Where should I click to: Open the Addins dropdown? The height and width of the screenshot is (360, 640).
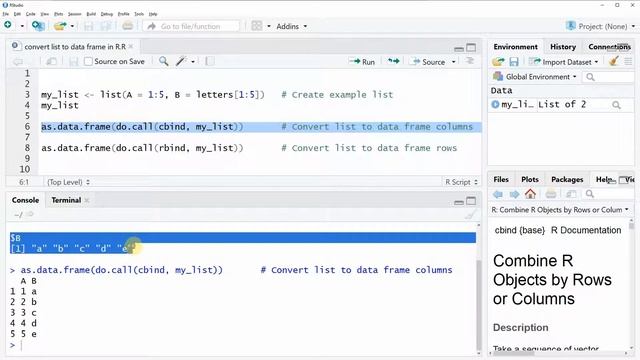tap(291, 26)
